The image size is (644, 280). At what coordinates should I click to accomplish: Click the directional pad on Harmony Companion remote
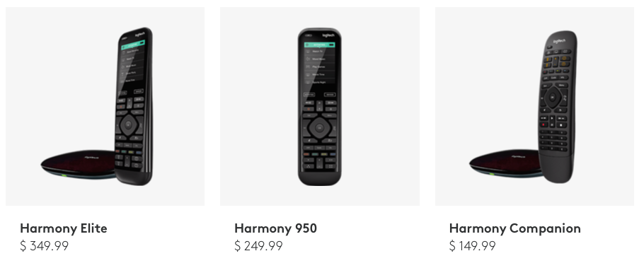pos(553,98)
